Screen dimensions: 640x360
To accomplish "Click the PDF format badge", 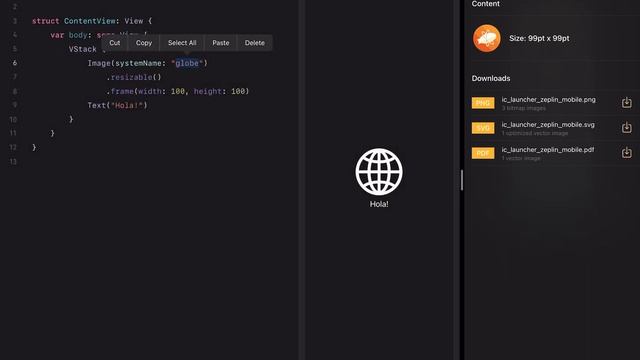I will 483,153.
